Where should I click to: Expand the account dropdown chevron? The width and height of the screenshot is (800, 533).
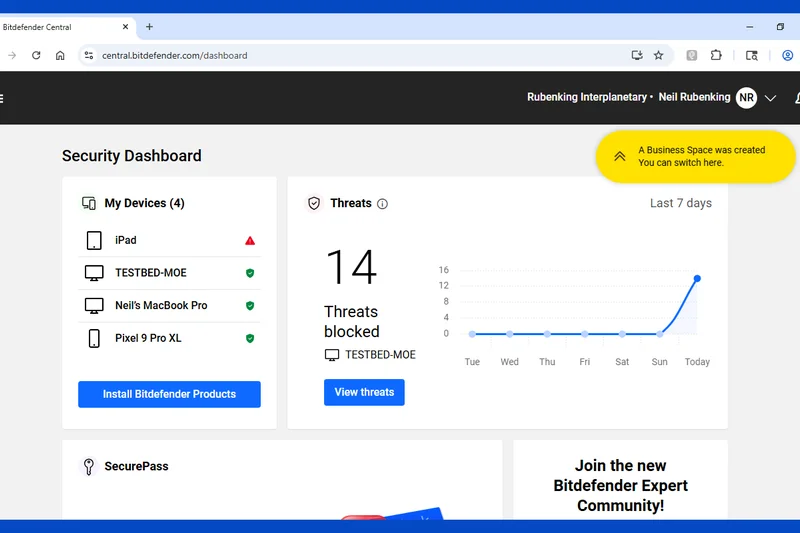[770, 98]
